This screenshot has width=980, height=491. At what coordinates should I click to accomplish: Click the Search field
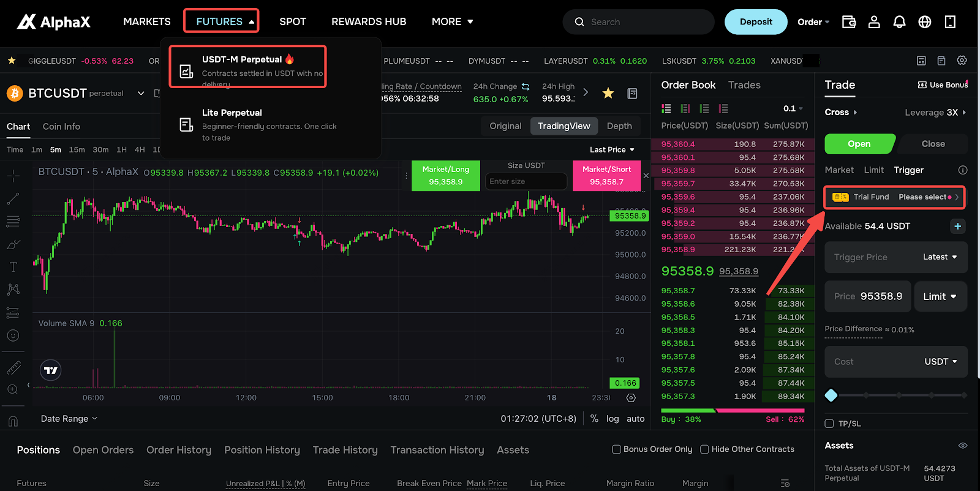[x=639, y=22]
